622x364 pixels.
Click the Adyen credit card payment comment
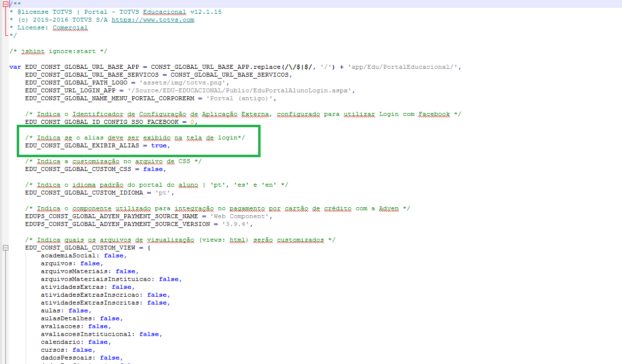click(218, 209)
